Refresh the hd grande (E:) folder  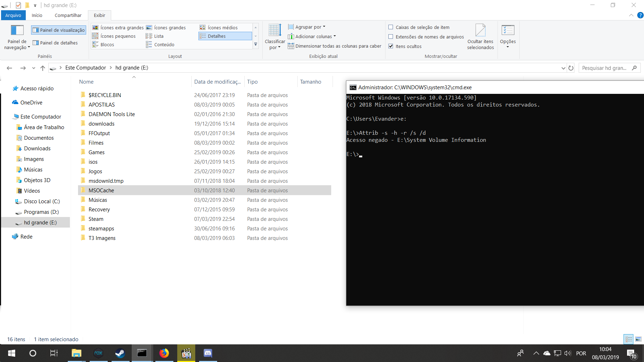click(571, 68)
